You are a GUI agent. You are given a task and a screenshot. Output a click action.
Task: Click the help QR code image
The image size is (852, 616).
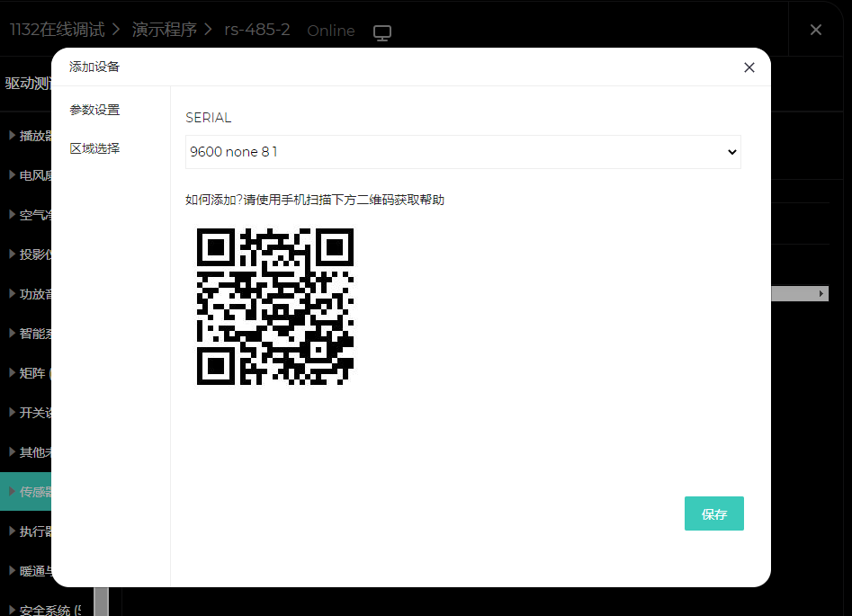pyautogui.click(x=275, y=307)
